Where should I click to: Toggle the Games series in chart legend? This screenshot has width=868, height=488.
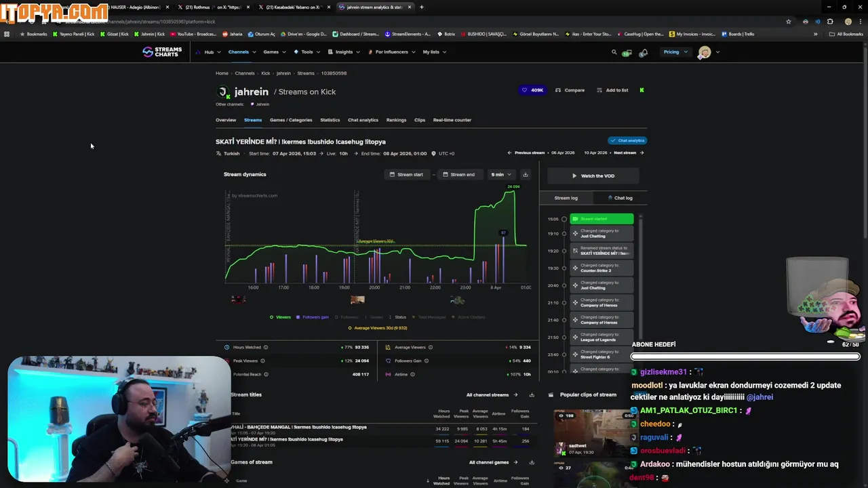(374, 317)
